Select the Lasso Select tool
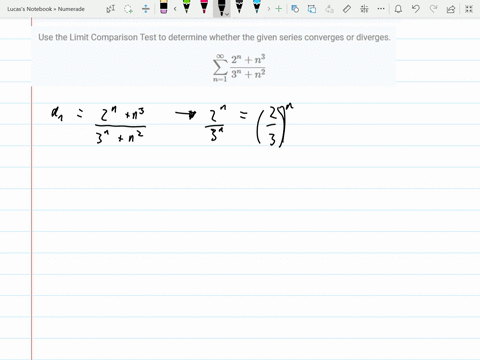Image resolution: width=480 pixels, height=360 pixels. coord(128,9)
